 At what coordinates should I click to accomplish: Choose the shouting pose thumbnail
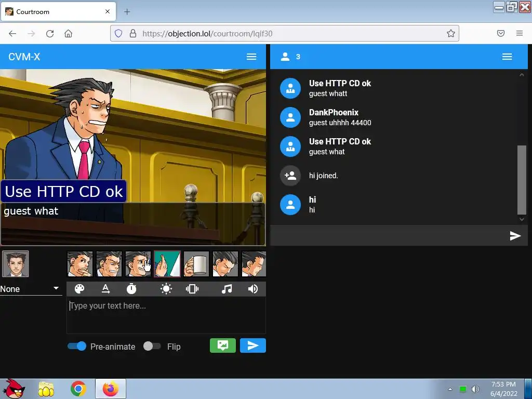(x=138, y=264)
